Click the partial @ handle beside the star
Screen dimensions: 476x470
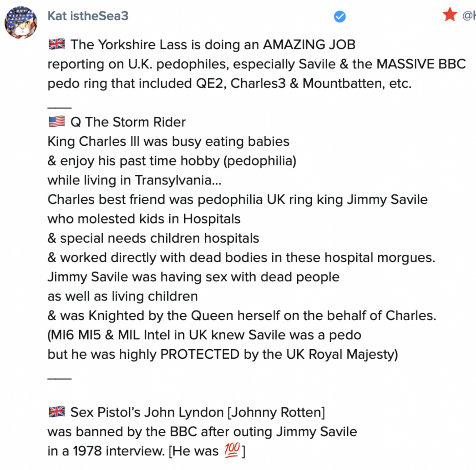(469, 16)
